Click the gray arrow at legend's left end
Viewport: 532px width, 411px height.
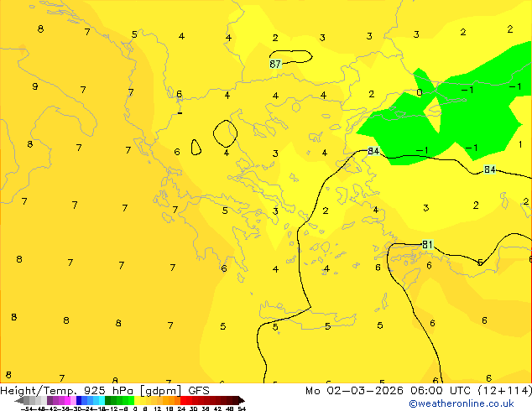tap(19, 401)
